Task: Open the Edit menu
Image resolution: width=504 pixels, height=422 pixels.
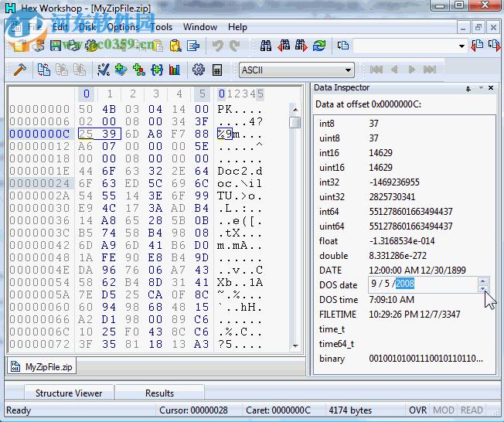Action: pos(60,27)
